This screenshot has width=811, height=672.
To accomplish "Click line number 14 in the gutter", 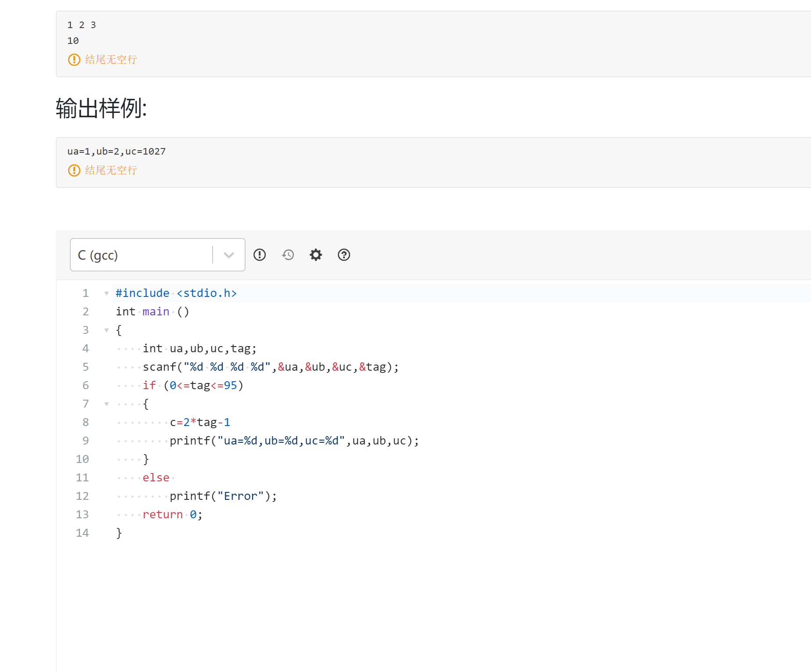I will pyautogui.click(x=83, y=533).
